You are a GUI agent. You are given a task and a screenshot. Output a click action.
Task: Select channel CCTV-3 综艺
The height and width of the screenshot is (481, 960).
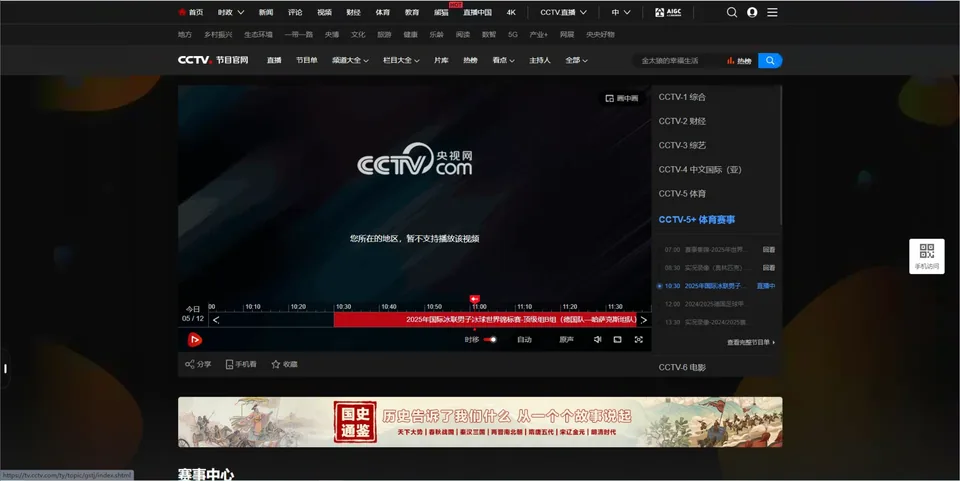[682, 146]
